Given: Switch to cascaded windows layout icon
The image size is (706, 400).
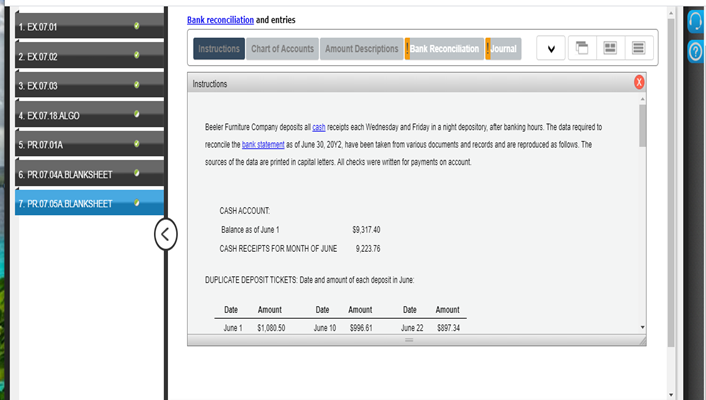Looking at the screenshot, I should click(x=582, y=48).
